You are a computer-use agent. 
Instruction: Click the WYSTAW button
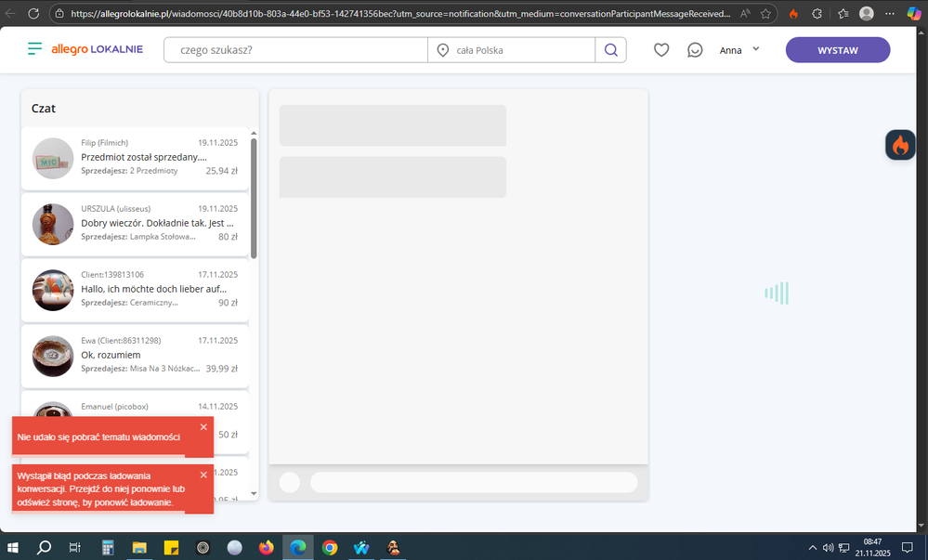tap(837, 50)
